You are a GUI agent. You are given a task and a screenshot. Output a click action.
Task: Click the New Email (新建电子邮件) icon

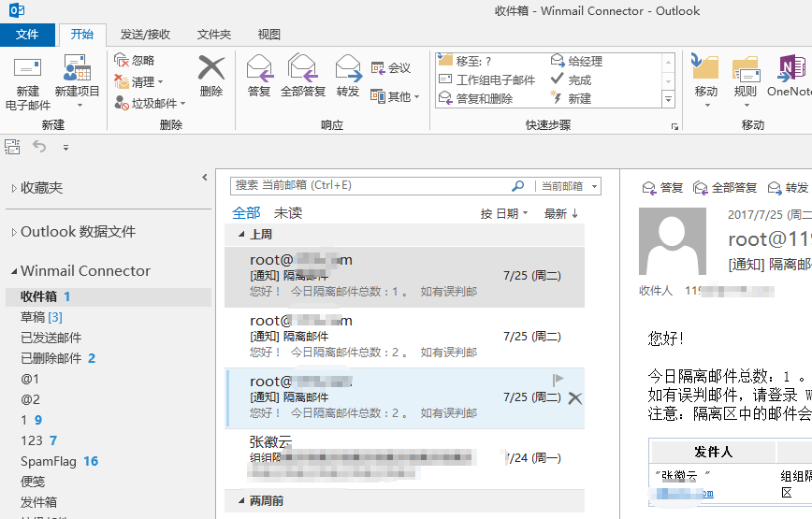point(28,70)
